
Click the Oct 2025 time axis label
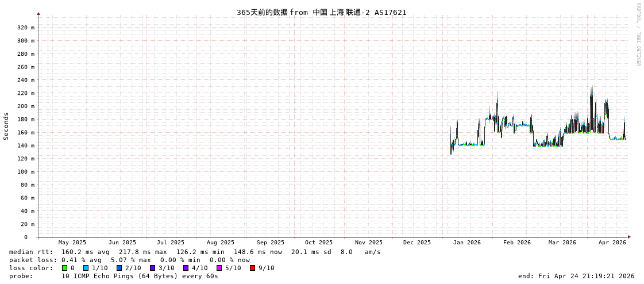[318, 243]
